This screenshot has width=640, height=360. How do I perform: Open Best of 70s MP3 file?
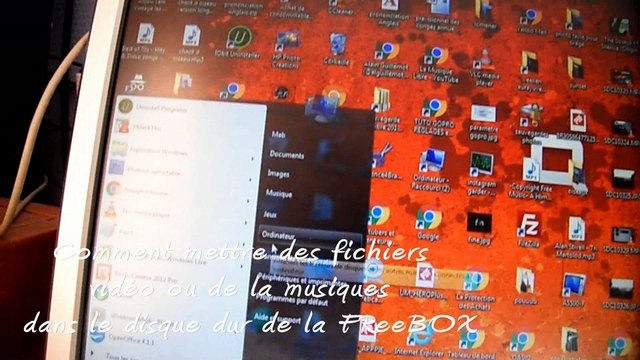[144, 42]
